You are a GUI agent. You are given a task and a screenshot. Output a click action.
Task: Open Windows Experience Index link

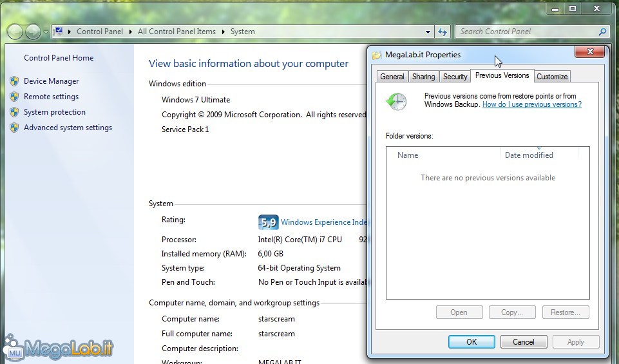pyautogui.click(x=324, y=222)
